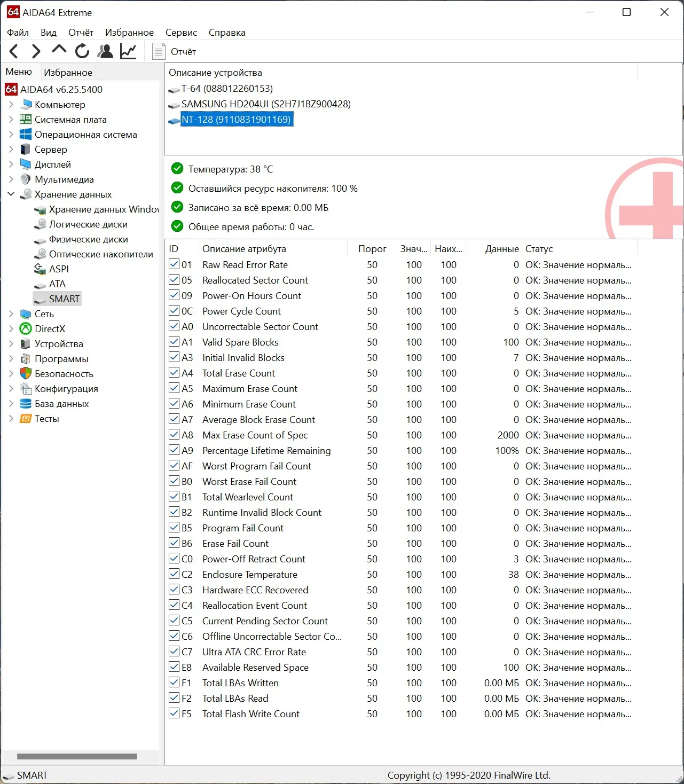Sort by the ID column header

pyautogui.click(x=182, y=249)
